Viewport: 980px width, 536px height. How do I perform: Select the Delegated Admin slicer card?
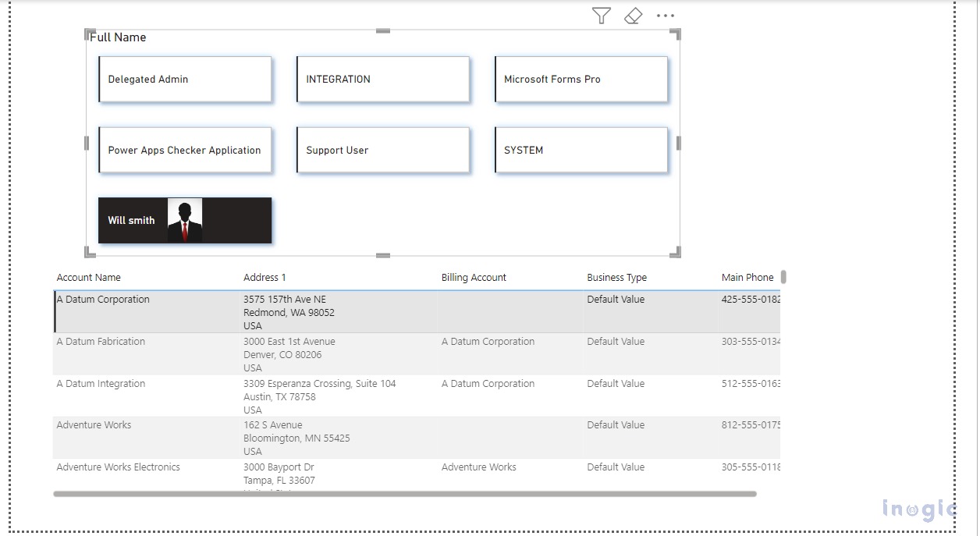[185, 79]
